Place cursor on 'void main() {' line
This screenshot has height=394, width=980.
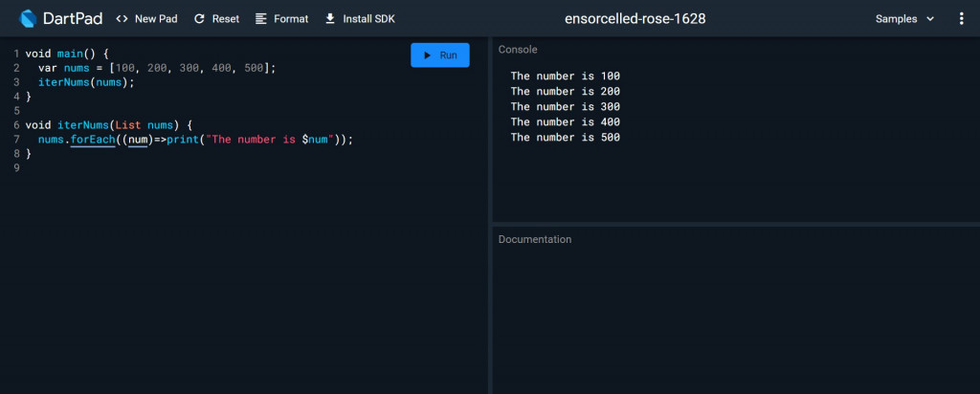(68, 54)
